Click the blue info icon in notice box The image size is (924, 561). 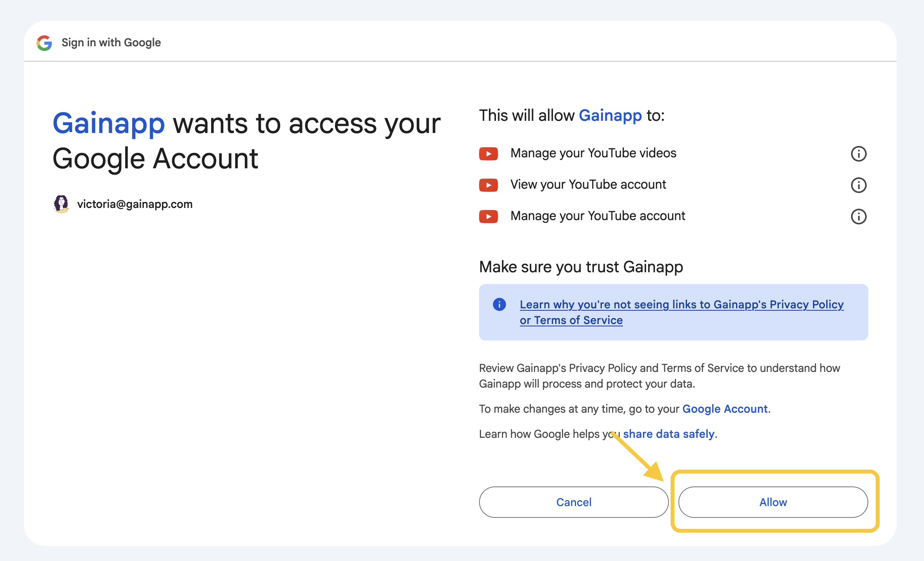click(x=499, y=304)
